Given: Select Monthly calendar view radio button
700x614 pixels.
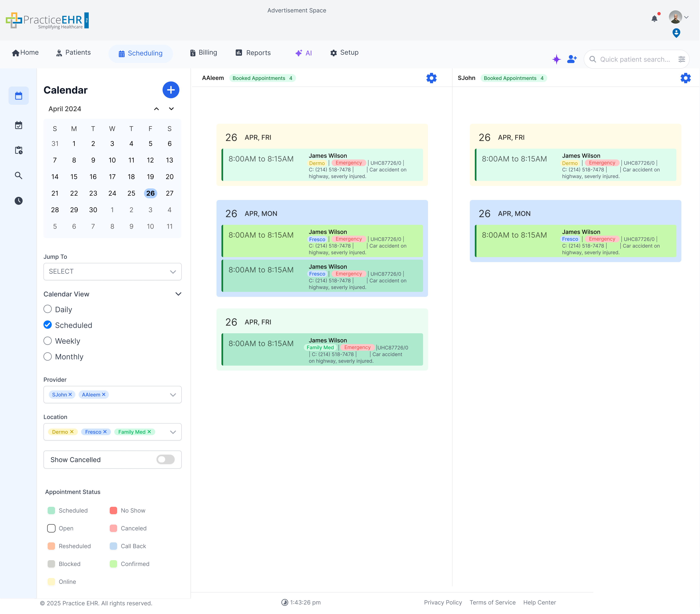Looking at the screenshot, I should (x=47, y=356).
